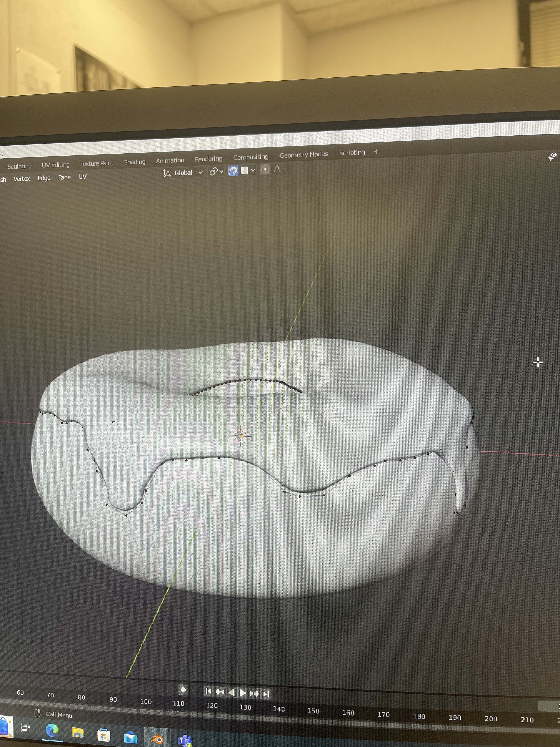Viewport: 560px width, 747px height.
Task: Toggle the snap magnet icon
Action: (233, 171)
